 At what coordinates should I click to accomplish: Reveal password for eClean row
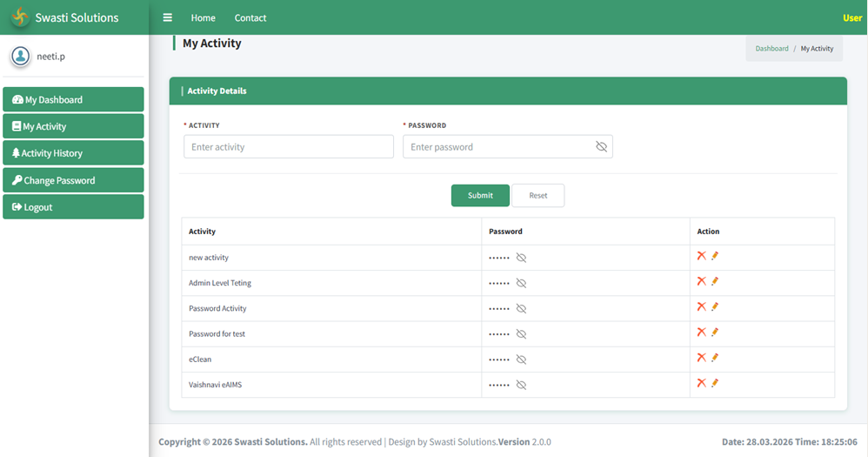tap(521, 360)
